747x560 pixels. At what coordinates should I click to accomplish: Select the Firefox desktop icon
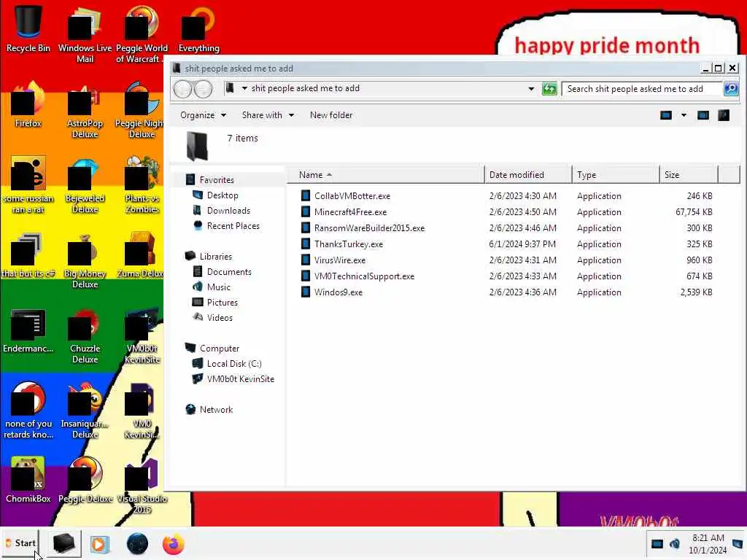[x=28, y=105]
